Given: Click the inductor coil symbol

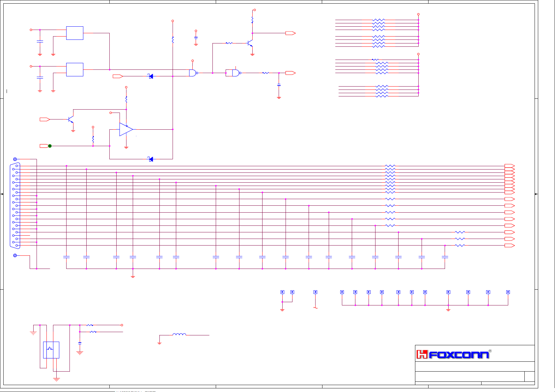Looking at the screenshot, I should [x=179, y=335].
